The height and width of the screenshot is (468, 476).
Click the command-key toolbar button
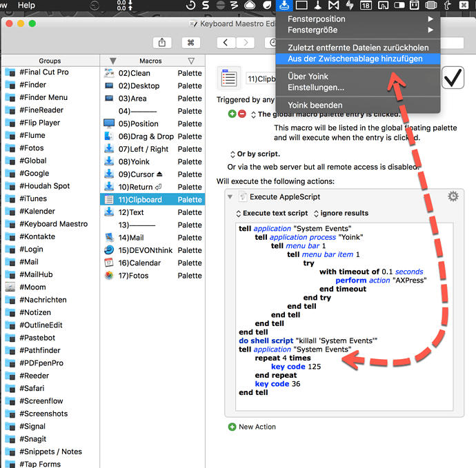(190, 43)
